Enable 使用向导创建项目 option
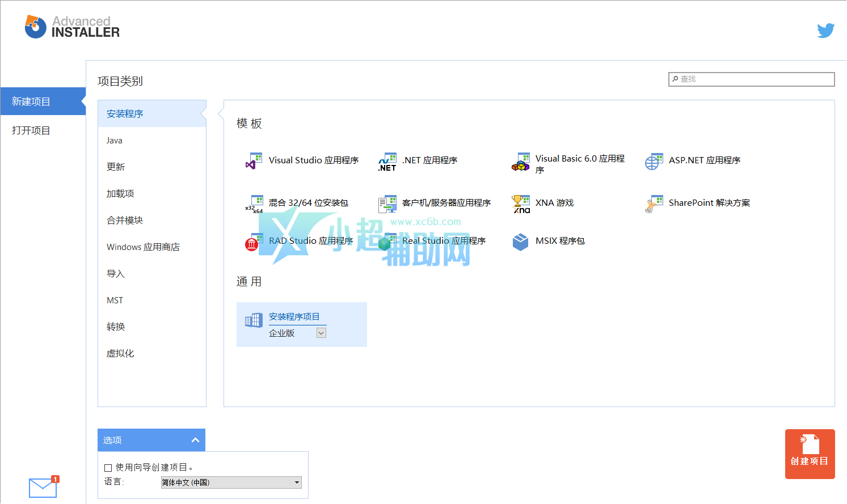 (x=108, y=467)
